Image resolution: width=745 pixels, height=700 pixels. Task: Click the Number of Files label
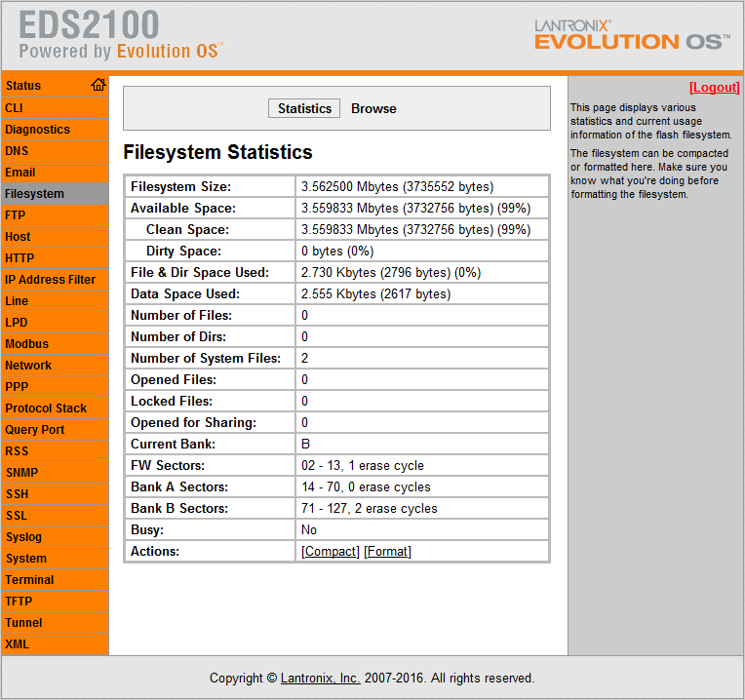coord(181,315)
